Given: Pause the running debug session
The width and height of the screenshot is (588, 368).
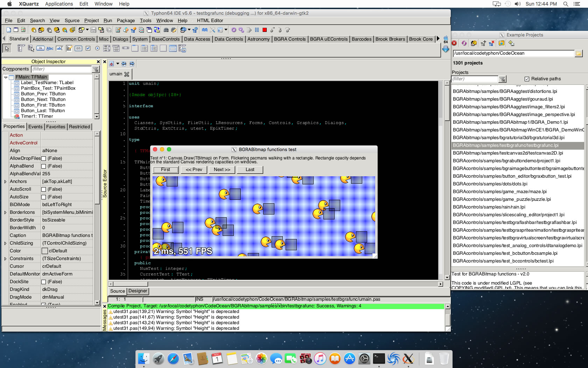Looking at the screenshot, I should tap(257, 30).
